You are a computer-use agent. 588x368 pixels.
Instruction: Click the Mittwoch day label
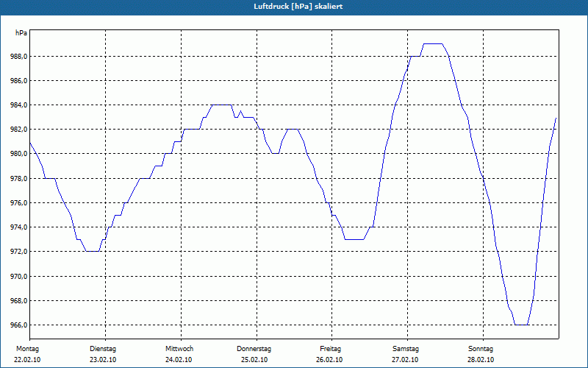[x=179, y=349]
